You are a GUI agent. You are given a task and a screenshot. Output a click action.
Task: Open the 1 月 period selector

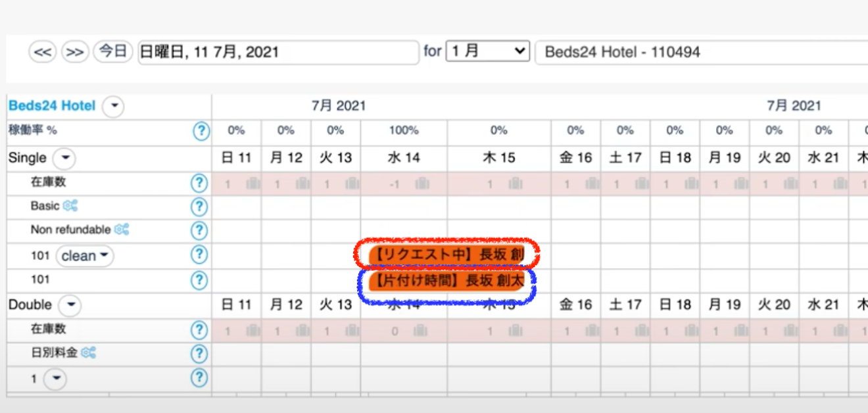click(x=487, y=51)
